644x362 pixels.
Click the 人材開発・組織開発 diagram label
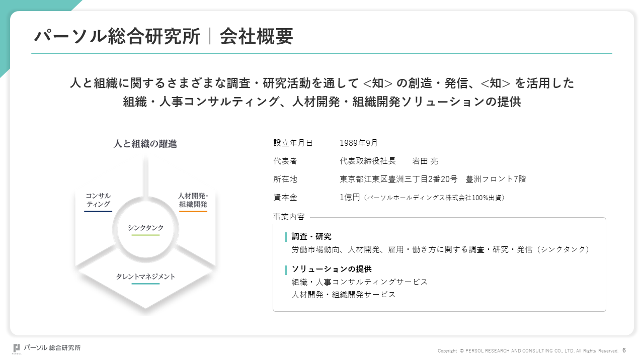193,200
